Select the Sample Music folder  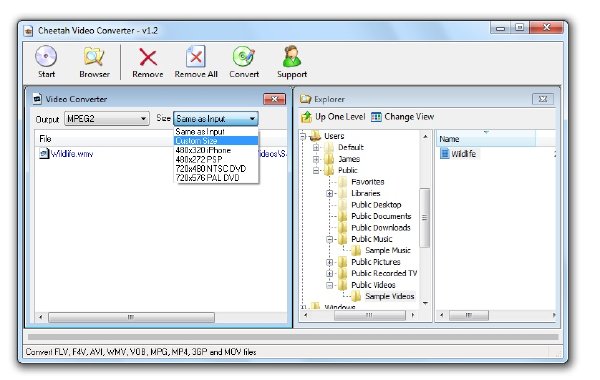pyautogui.click(x=388, y=250)
